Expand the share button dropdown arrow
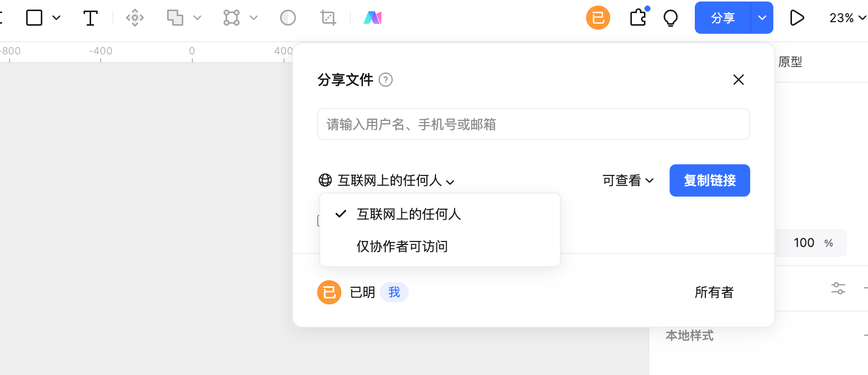This screenshot has width=868, height=375. pyautogui.click(x=762, y=18)
